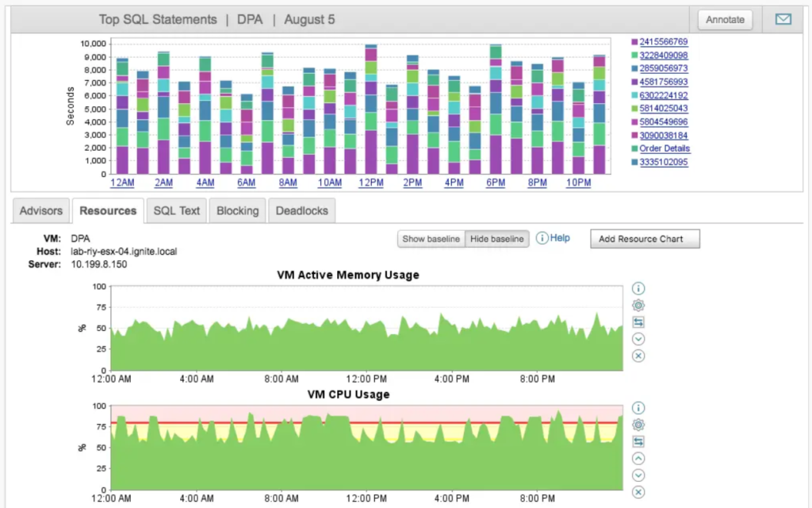Move VM CPU Usage chart up

638,458
